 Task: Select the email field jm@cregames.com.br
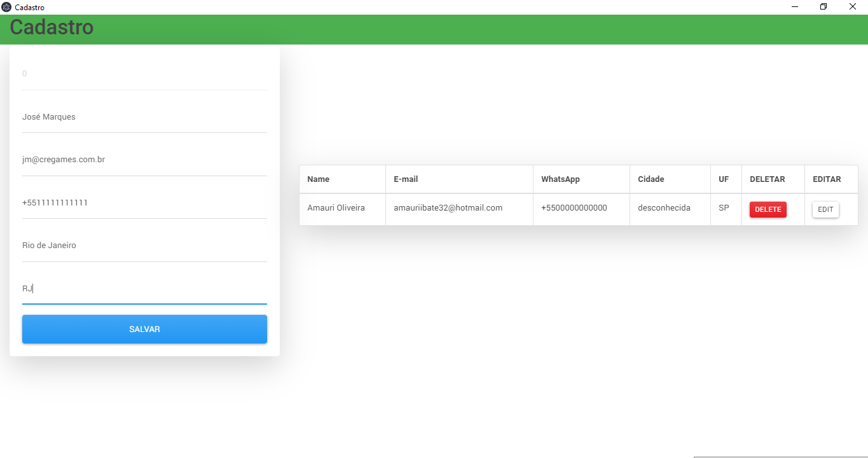[x=144, y=160]
